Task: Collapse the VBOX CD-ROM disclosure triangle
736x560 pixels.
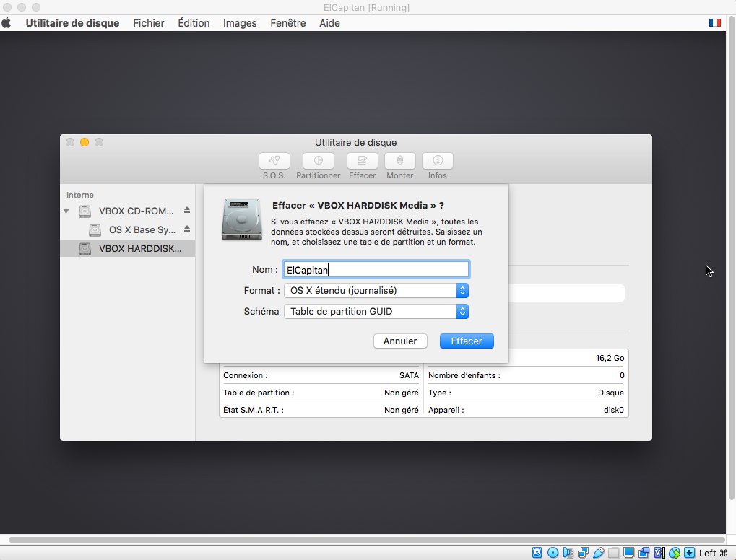Action: pos(66,211)
